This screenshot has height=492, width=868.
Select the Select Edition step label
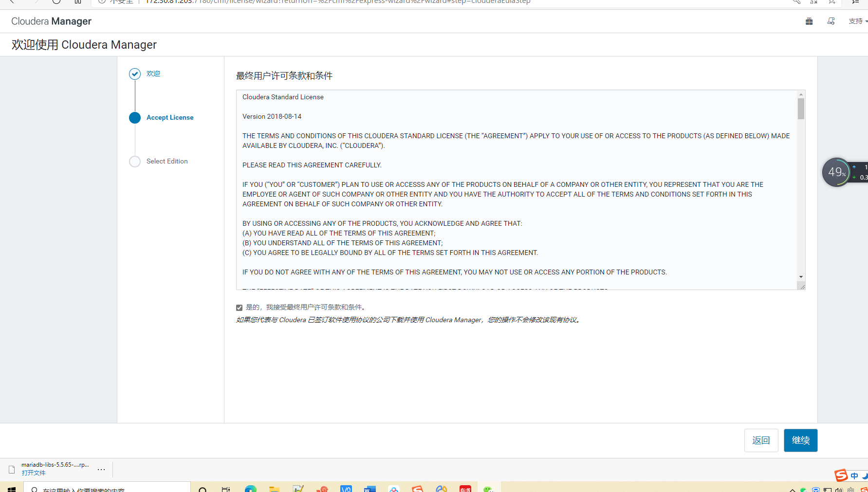click(x=167, y=162)
